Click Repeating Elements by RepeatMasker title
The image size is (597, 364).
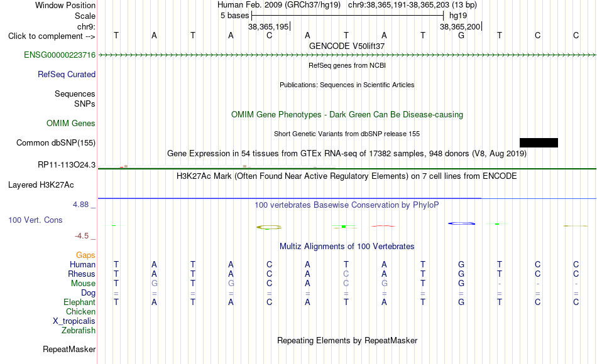(x=347, y=340)
